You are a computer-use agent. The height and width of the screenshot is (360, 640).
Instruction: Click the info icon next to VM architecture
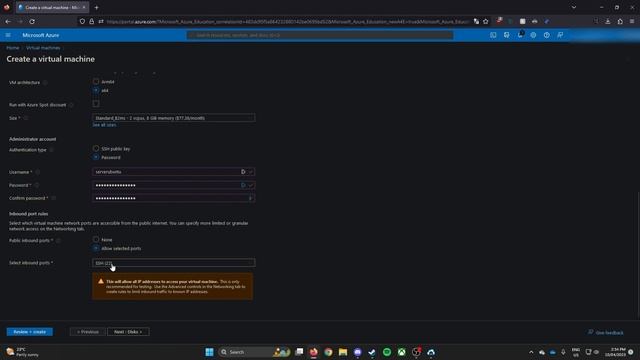pyautogui.click(x=45, y=82)
